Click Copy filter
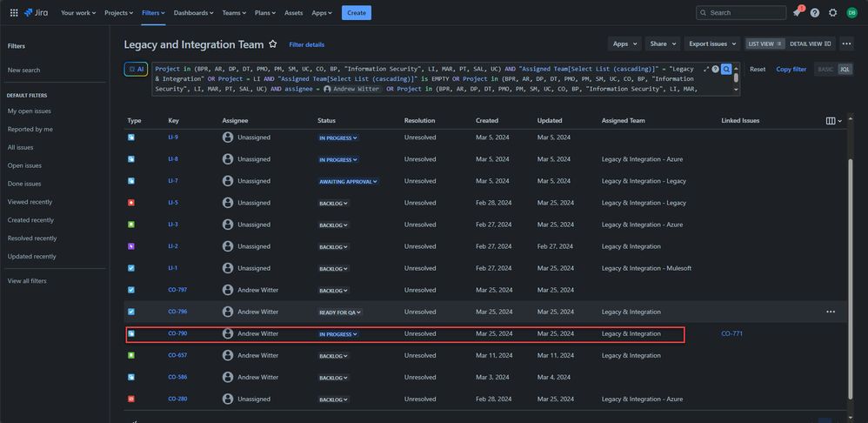Image resolution: width=868 pixels, height=423 pixels. 791,70
